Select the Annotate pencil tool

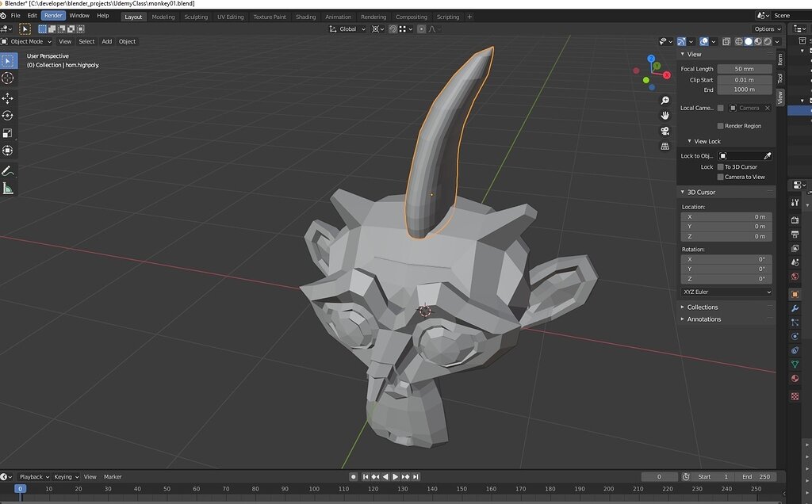(8, 171)
